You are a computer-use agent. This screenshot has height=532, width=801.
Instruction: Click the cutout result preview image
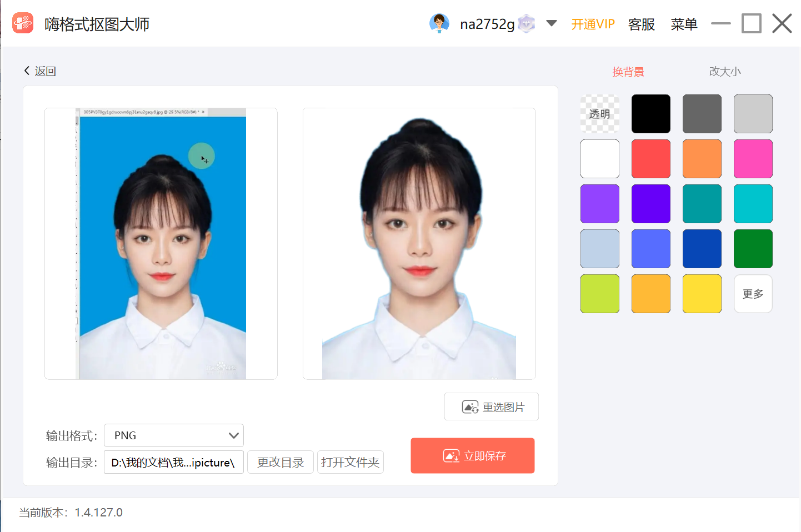(x=419, y=244)
